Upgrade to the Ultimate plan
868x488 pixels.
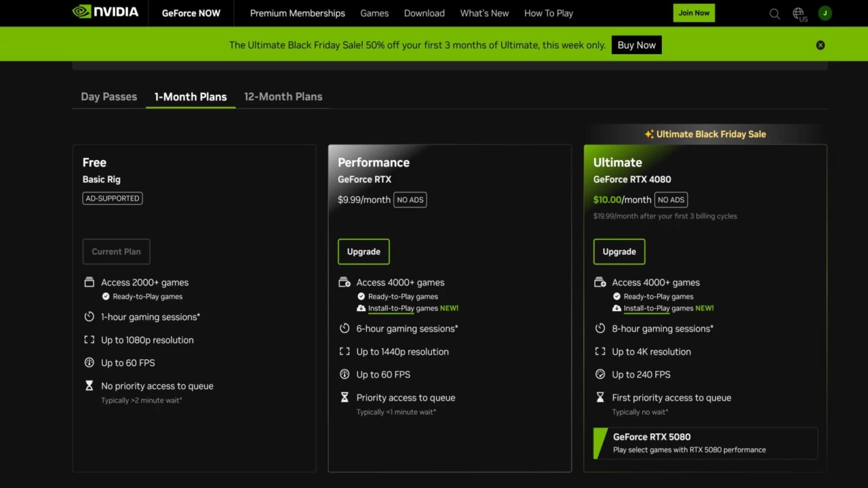619,251
